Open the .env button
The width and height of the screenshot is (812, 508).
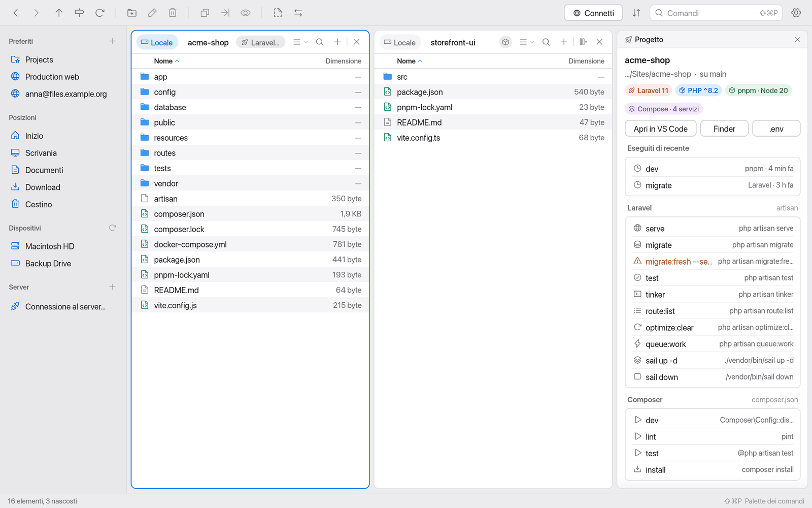click(x=776, y=129)
